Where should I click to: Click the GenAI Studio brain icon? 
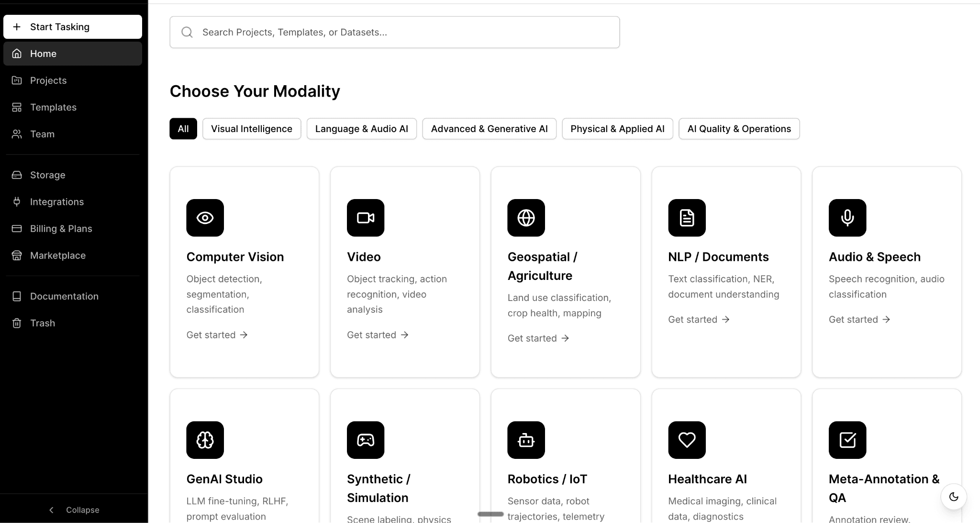(205, 440)
